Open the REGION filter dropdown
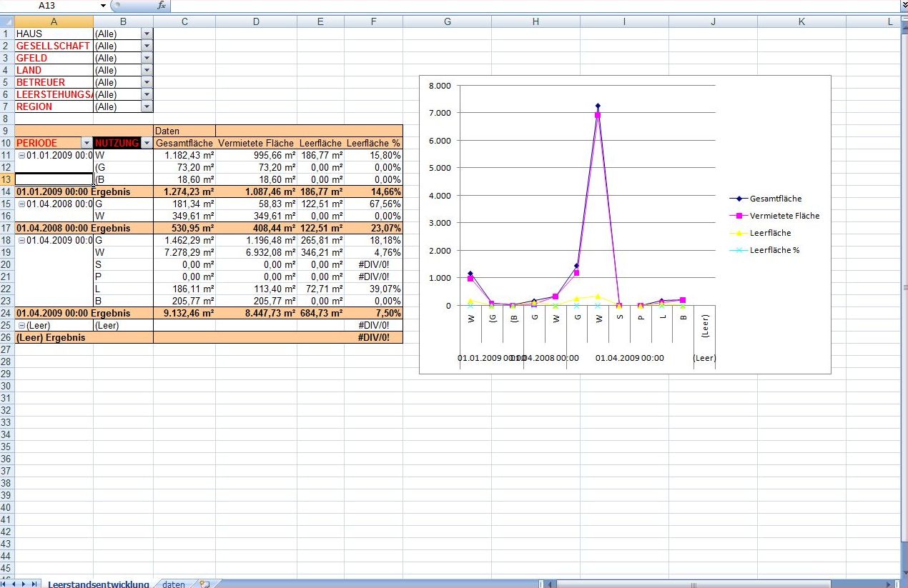This screenshot has height=588, width=908. 147,106
